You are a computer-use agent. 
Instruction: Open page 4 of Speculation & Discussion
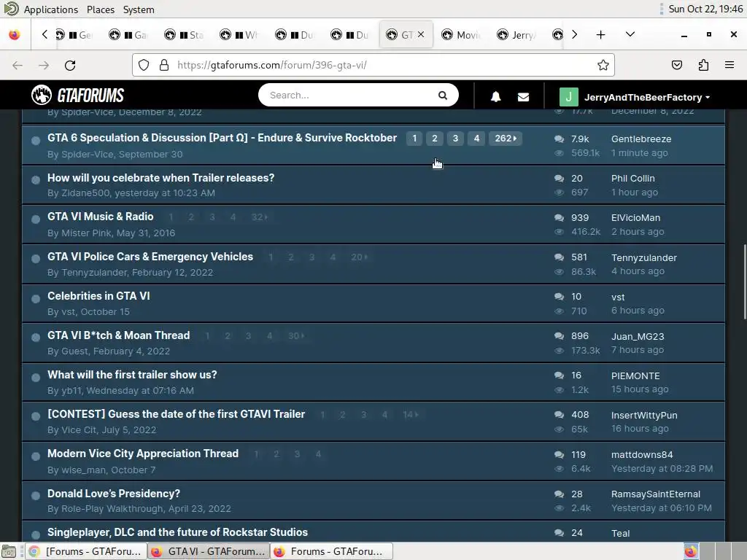click(x=476, y=138)
